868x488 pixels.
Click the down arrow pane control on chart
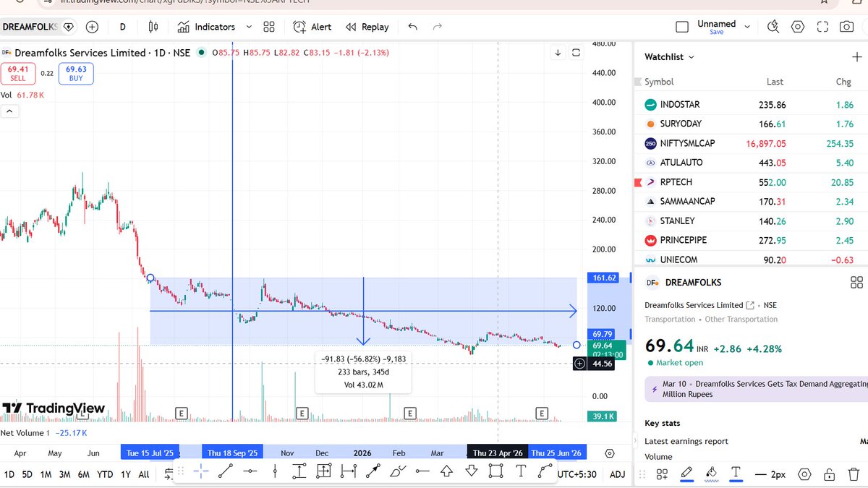[558, 53]
